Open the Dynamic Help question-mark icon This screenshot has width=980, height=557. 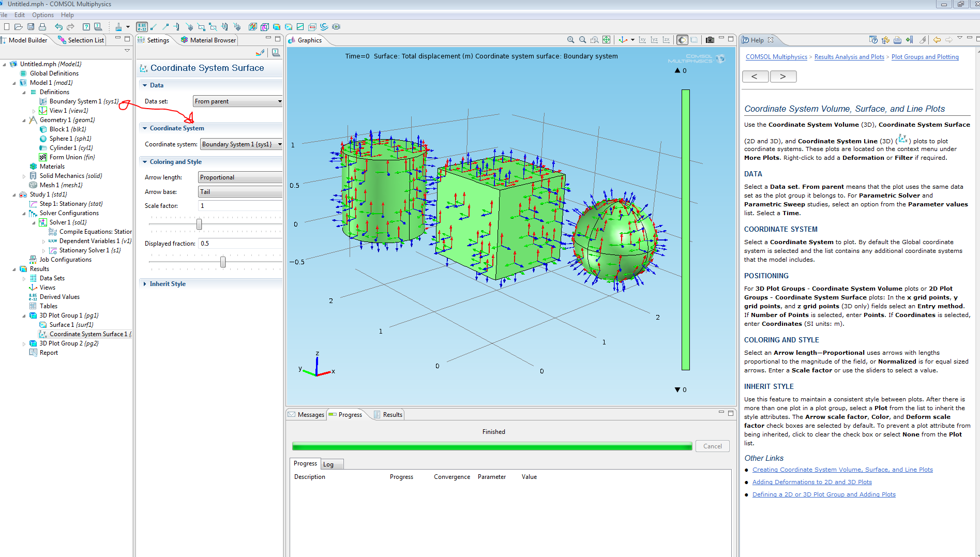pyautogui.click(x=86, y=27)
